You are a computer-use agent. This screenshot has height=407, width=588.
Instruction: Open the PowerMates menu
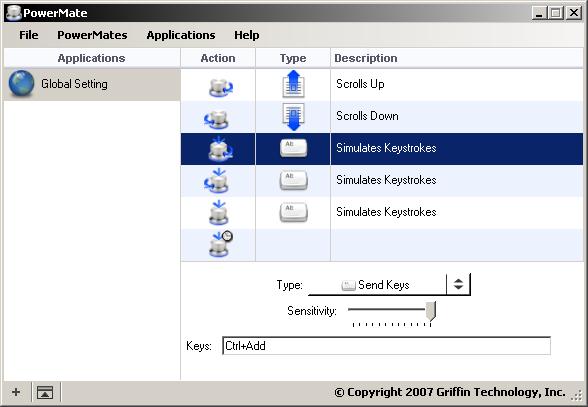point(92,35)
